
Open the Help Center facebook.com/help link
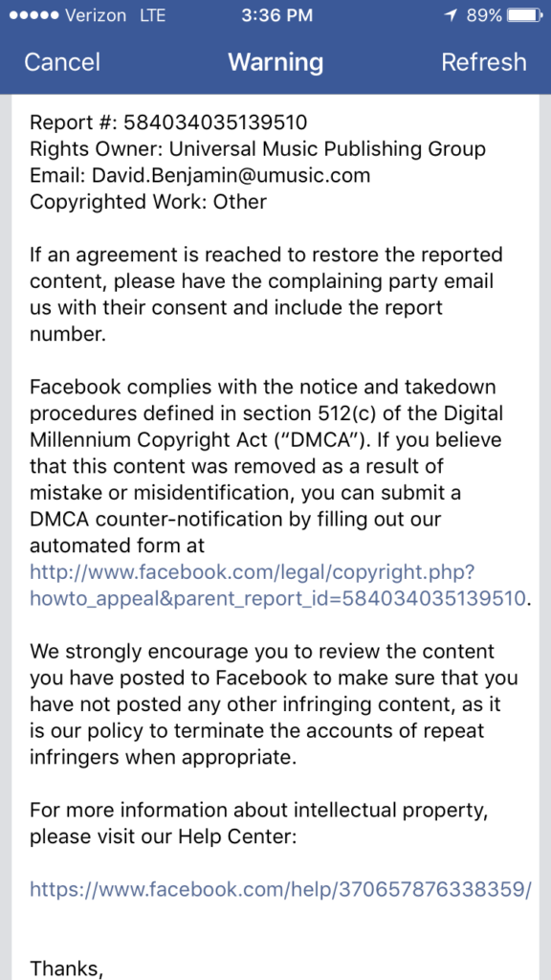point(280,889)
